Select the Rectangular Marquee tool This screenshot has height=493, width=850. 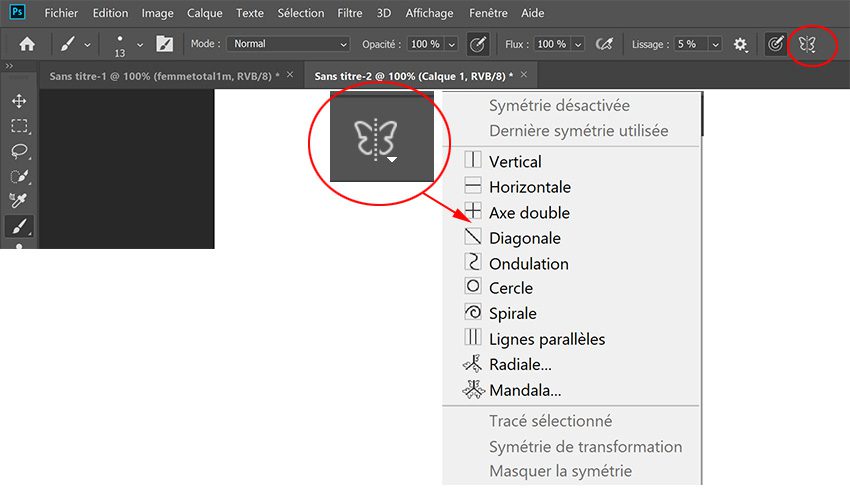pyautogui.click(x=20, y=126)
